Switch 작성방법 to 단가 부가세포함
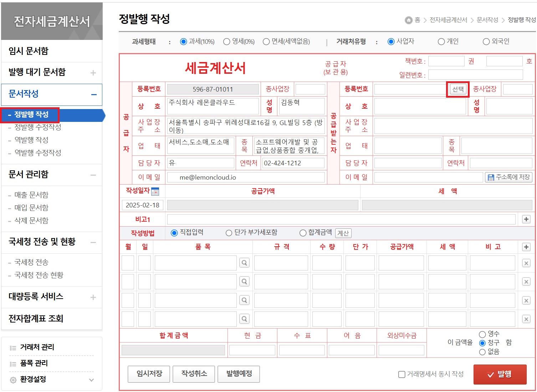537x392 pixels. [x=229, y=233]
